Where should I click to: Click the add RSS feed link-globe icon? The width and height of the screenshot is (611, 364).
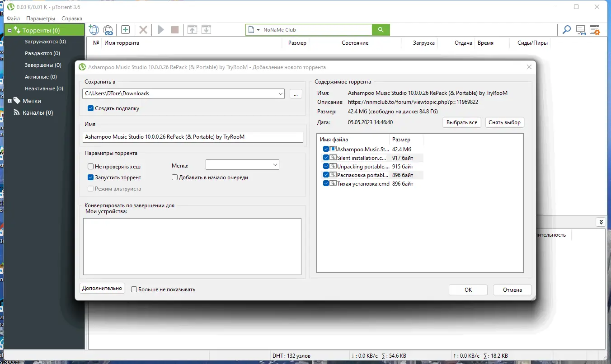coord(108,30)
